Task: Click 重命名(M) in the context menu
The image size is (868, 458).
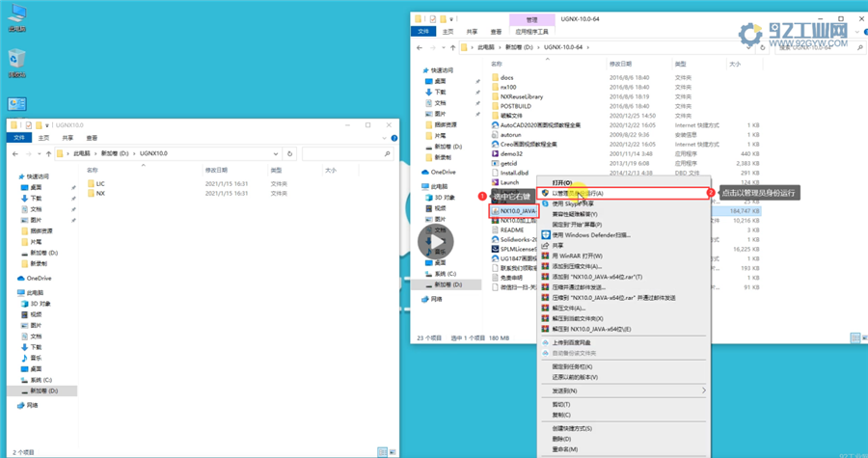Action: click(564, 449)
